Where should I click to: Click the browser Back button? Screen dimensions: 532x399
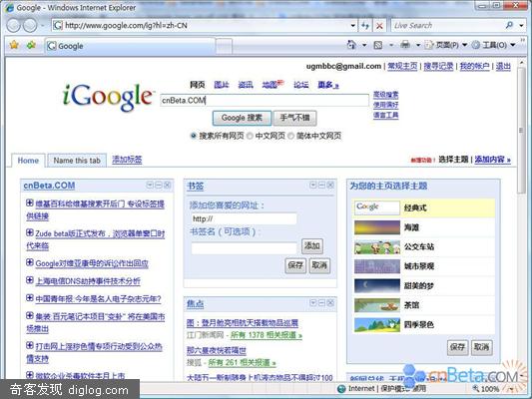pyautogui.click(x=14, y=25)
